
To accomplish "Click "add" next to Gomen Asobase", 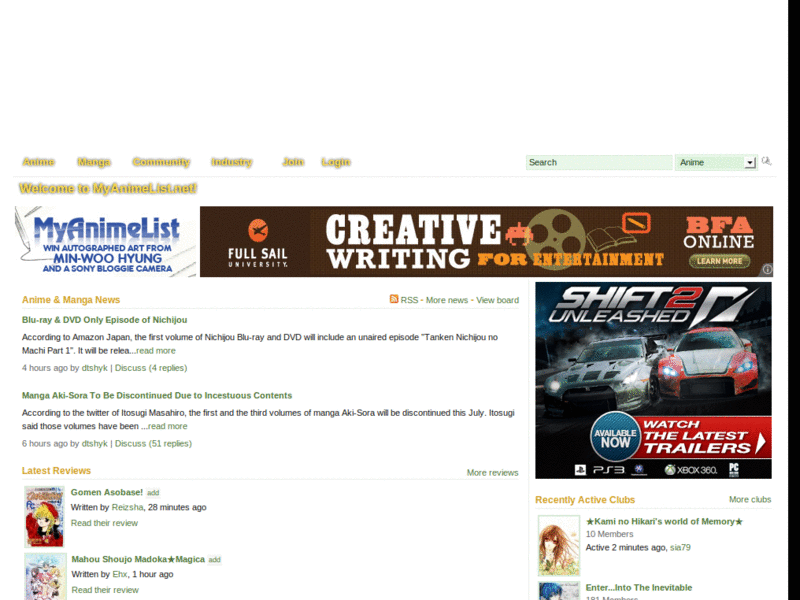I will pyautogui.click(x=153, y=492).
